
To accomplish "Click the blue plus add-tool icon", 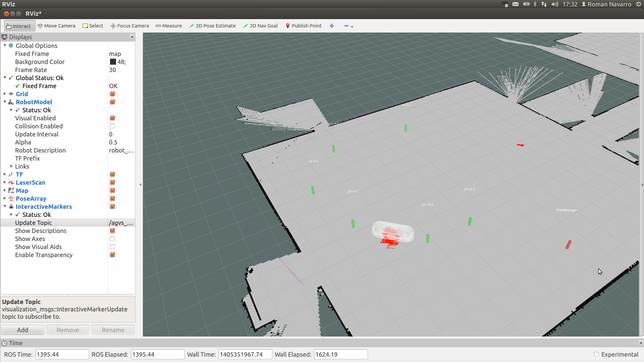I will click(332, 26).
